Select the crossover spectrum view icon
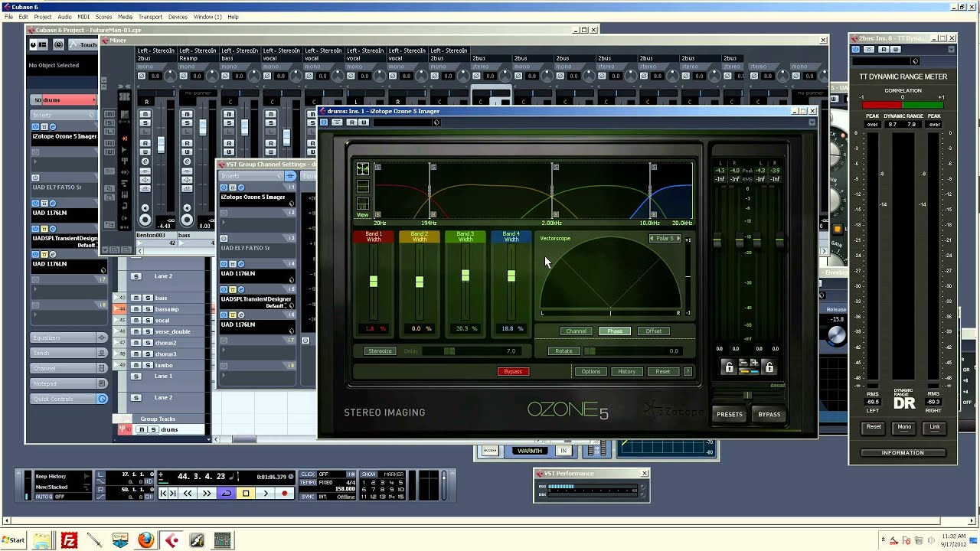The height and width of the screenshot is (551, 980). 363,169
